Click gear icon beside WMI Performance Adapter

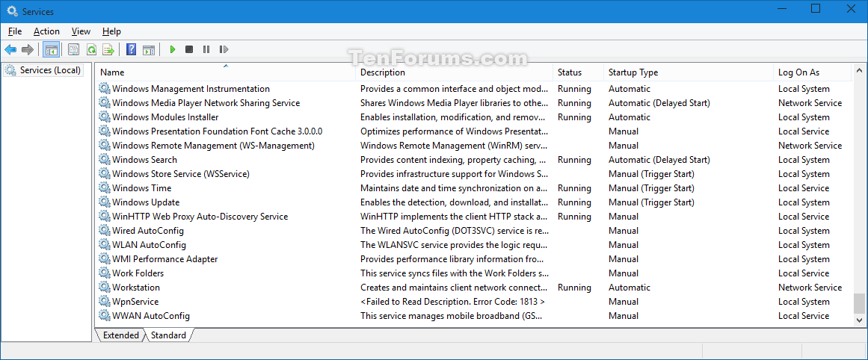coord(105,259)
